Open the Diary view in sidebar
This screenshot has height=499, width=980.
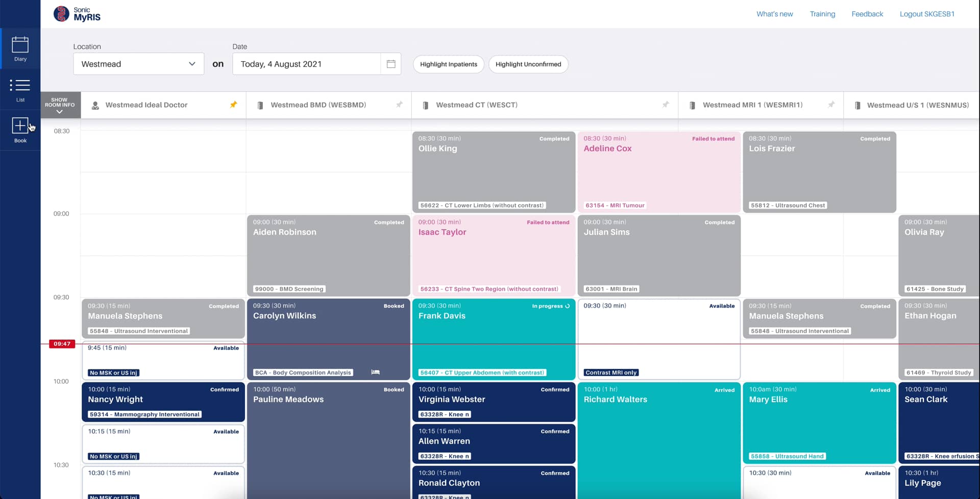click(x=20, y=48)
